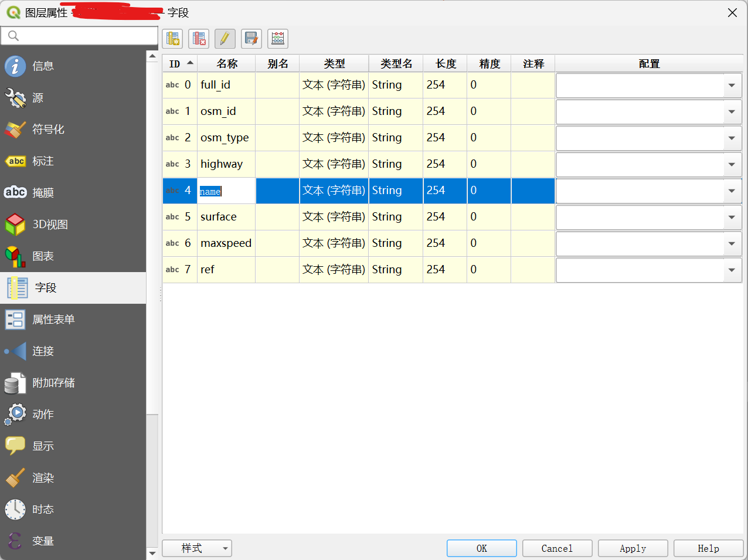Click the Apply button
This screenshot has height=560, width=748.
633,548
